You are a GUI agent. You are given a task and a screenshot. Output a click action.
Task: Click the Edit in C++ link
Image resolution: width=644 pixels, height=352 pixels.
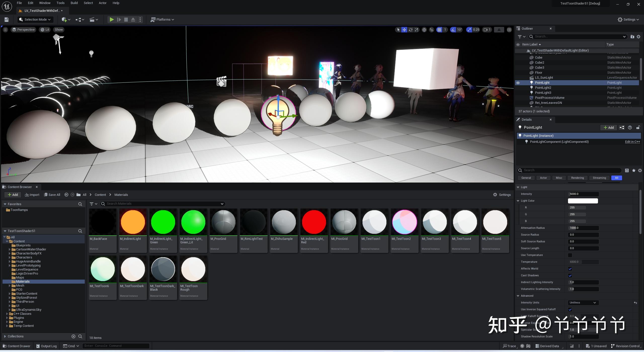click(632, 142)
